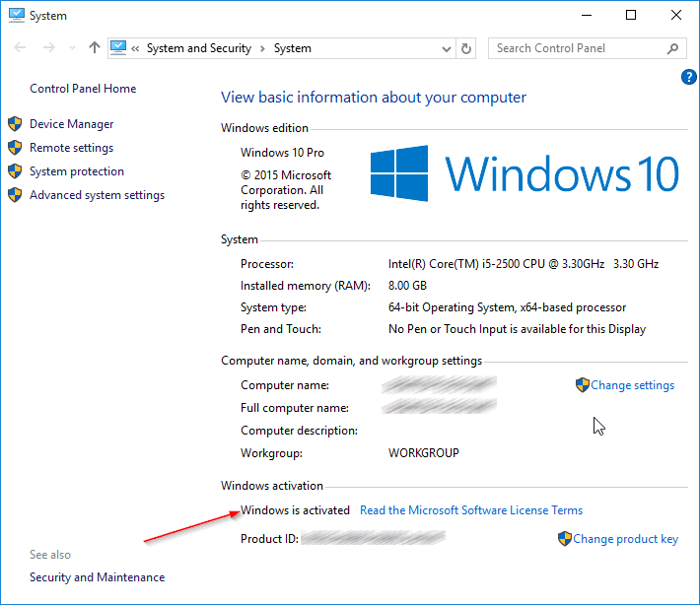Click the 64-bit Operating System value
700x605 pixels.
[x=507, y=307]
